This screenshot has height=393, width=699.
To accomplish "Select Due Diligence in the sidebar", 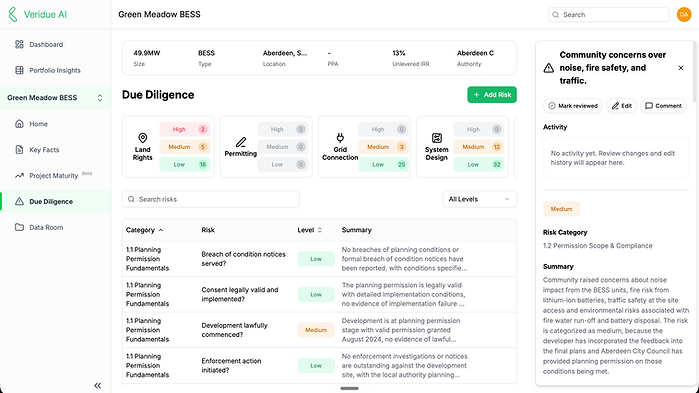I will pyautogui.click(x=55, y=201).
